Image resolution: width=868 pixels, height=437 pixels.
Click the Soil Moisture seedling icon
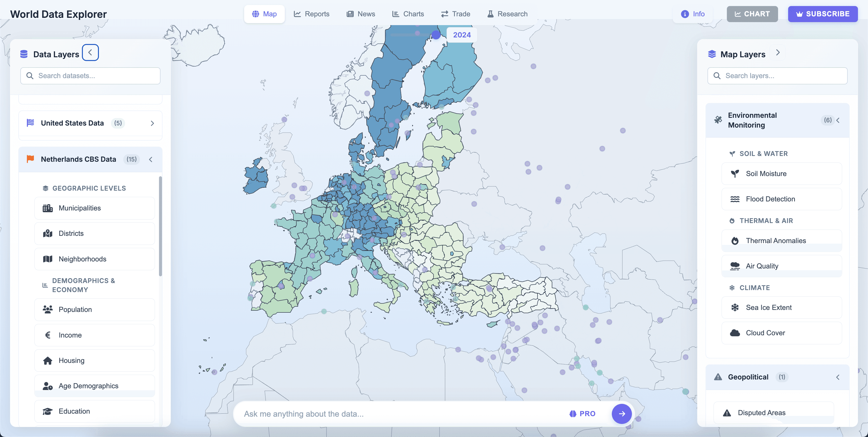(735, 174)
